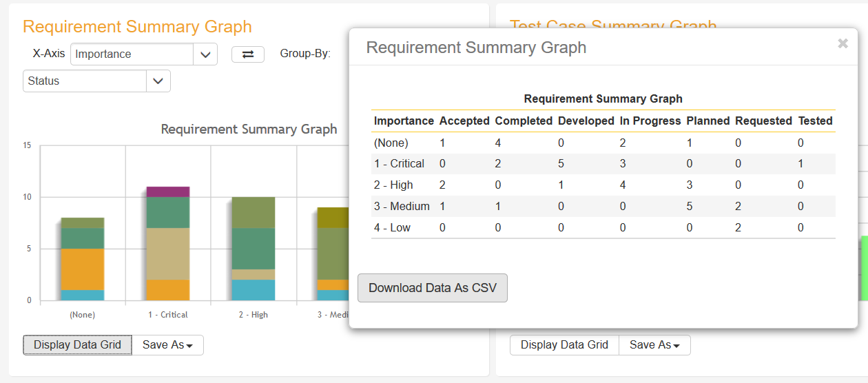Close the Requirement Summary Graph dialog
Image resolution: width=868 pixels, height=383 pixels.
click(x=843, y=44)
